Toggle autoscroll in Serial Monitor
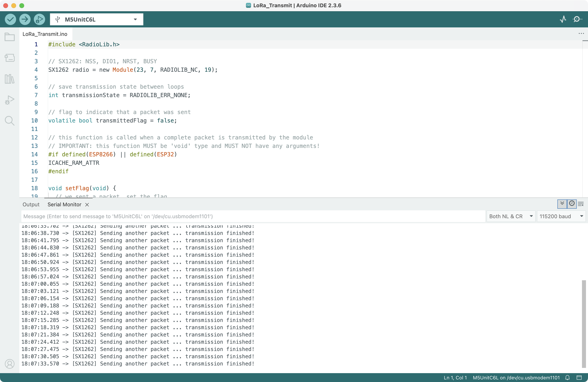The height and width of the screenshot is (382, 588). tap(562, 204)
